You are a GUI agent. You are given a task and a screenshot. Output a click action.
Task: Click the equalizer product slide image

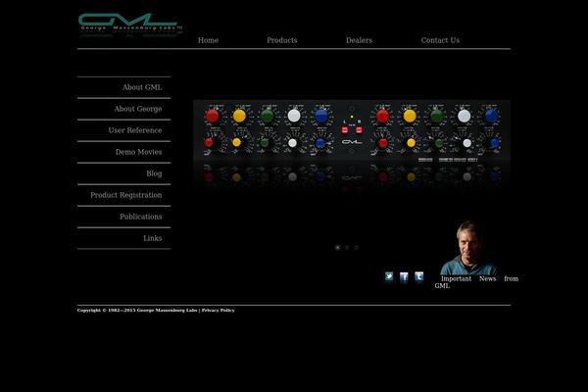[x=352, y=144]
